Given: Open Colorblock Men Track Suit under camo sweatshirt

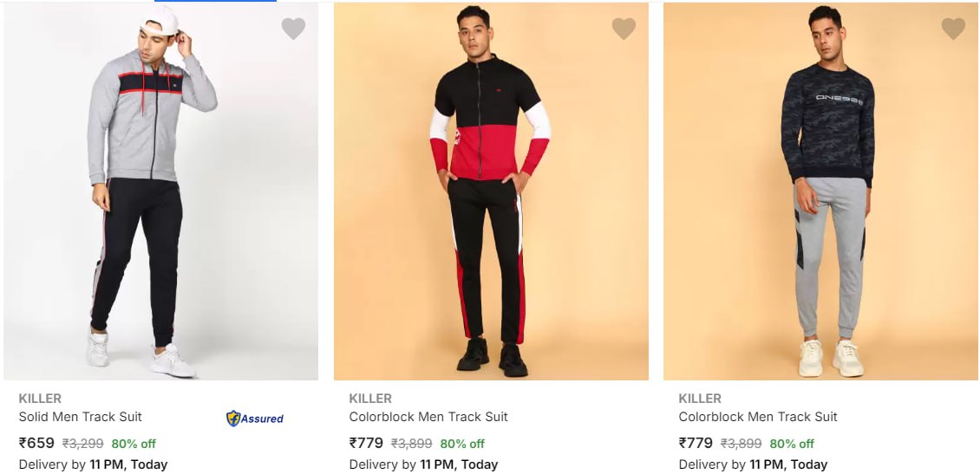Looking at the screenshot, I should pos(758,417).
